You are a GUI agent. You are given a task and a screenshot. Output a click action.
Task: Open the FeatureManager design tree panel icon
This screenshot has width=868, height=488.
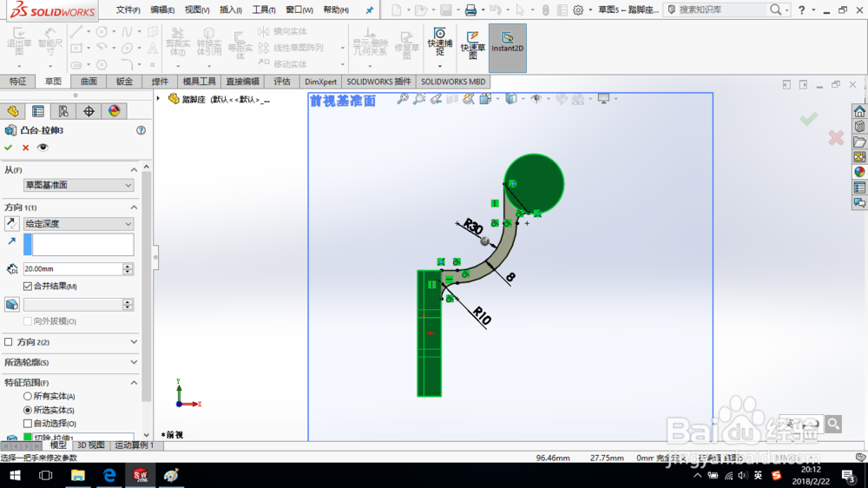pos(13,111)
